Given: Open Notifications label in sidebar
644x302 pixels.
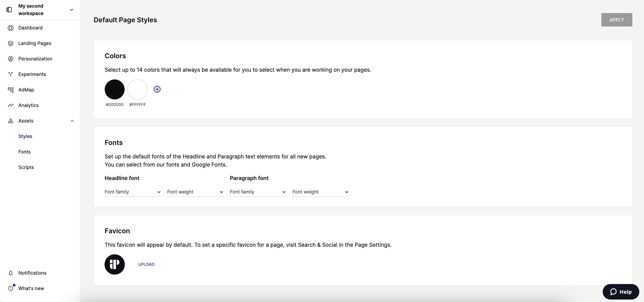Looking at the screenshot, I should click(x=33, y=273).
